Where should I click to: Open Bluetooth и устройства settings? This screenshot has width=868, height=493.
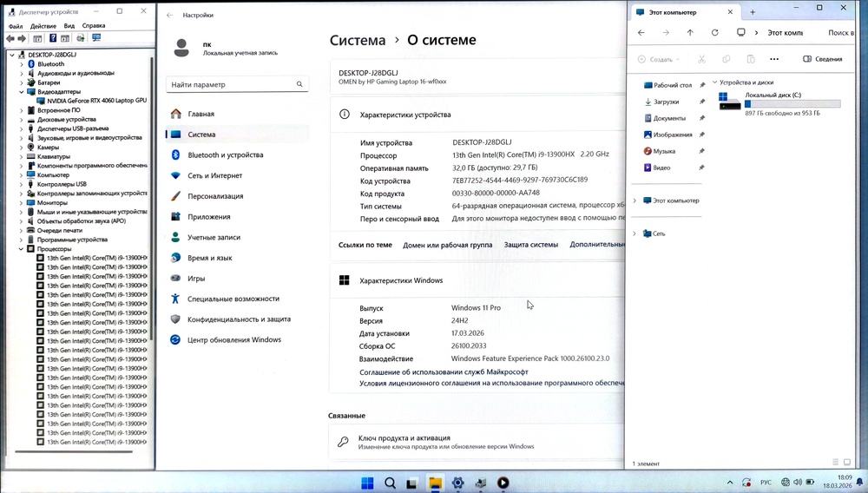(225, 154)
